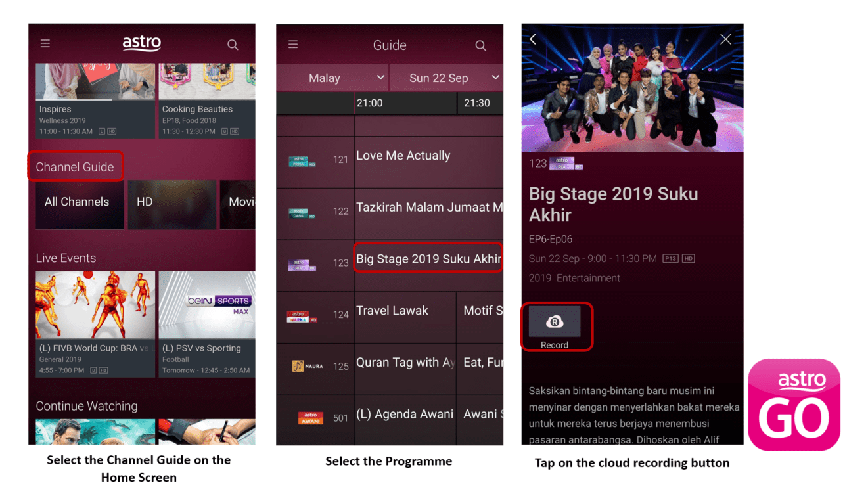Select the All Channels category tile
The height and width of the screenshot is (494, 868).
tap(80, 204)
